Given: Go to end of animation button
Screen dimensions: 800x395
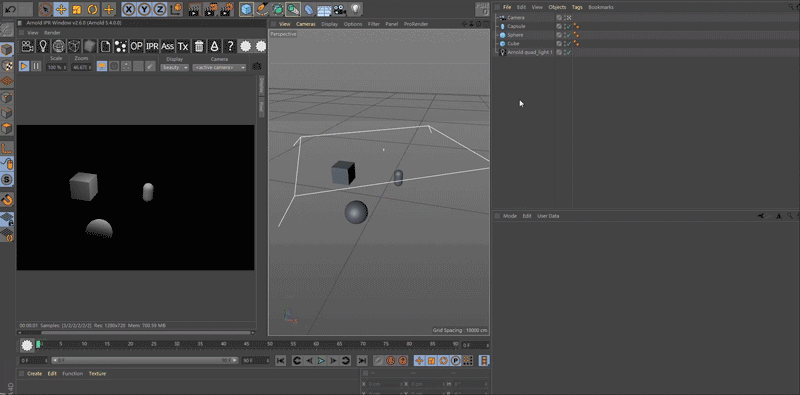Looking at the screenshot, I should (x=362, y=361).
